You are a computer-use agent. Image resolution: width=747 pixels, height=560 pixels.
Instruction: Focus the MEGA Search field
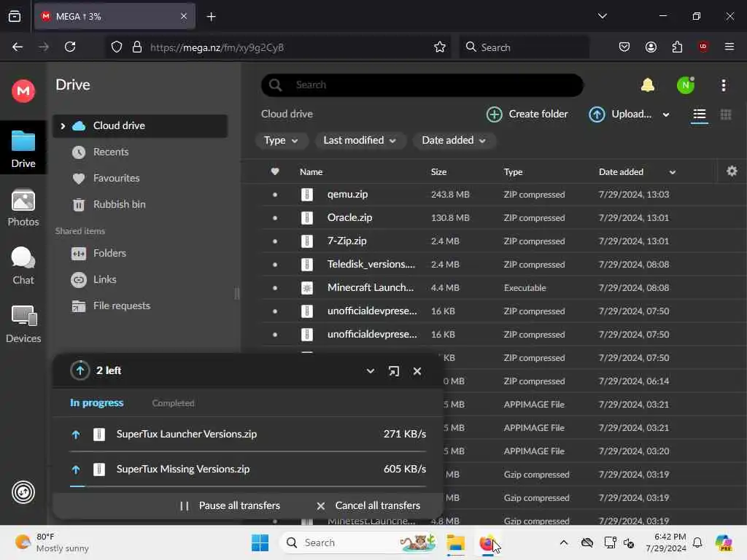point(422,85)
